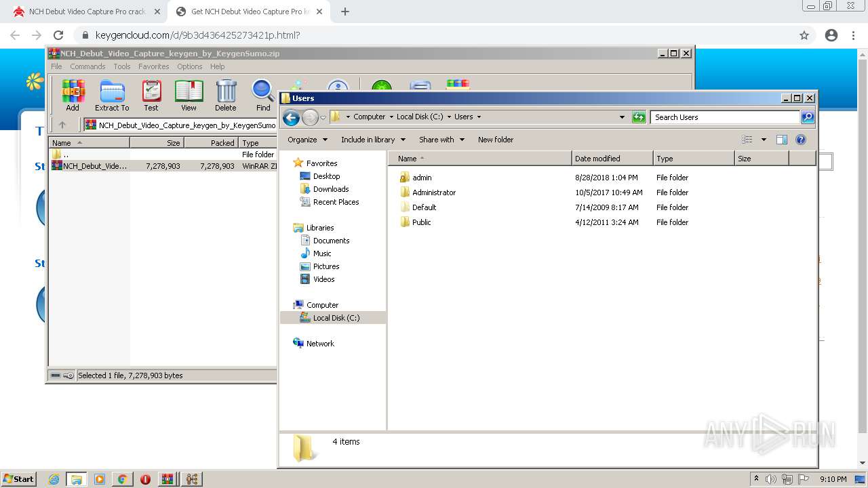Click the WinRAR Test icon
868x488 pixels.
(151, 95)
